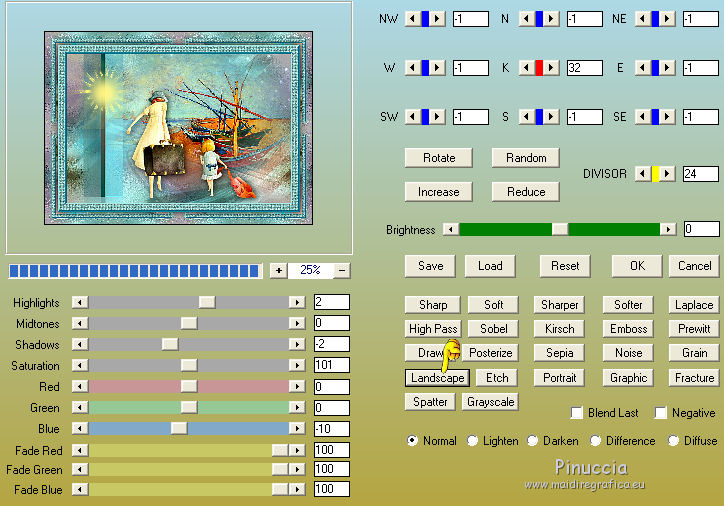Click the framed preview image

point(179,128)
